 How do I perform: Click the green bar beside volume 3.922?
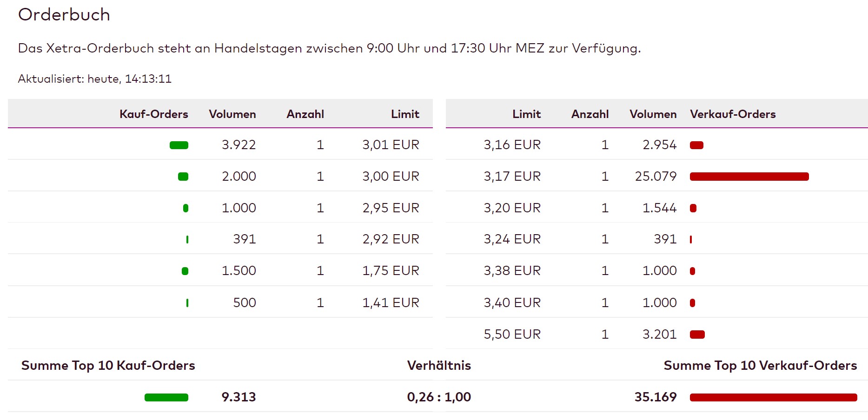point(179,145)
